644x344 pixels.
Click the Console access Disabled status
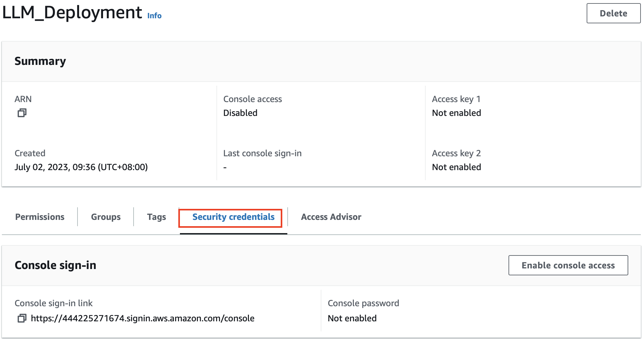(x=240, y=113)
